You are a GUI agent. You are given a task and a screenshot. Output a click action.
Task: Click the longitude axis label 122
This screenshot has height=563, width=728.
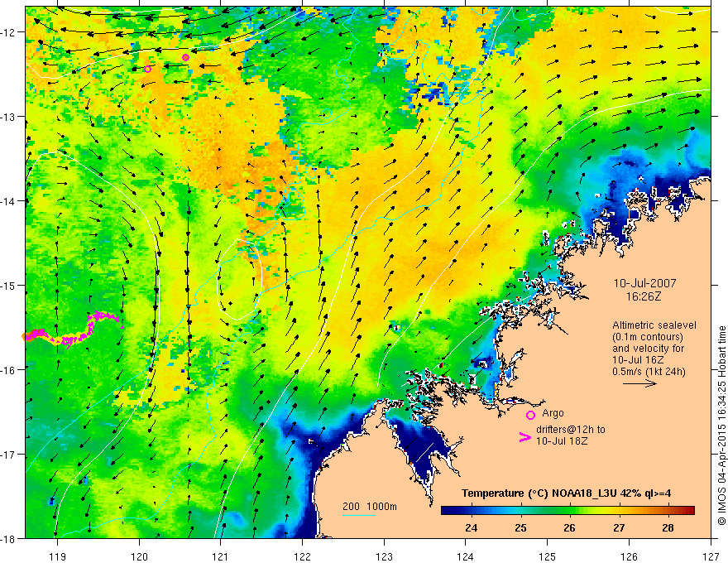tap(302, 556)
